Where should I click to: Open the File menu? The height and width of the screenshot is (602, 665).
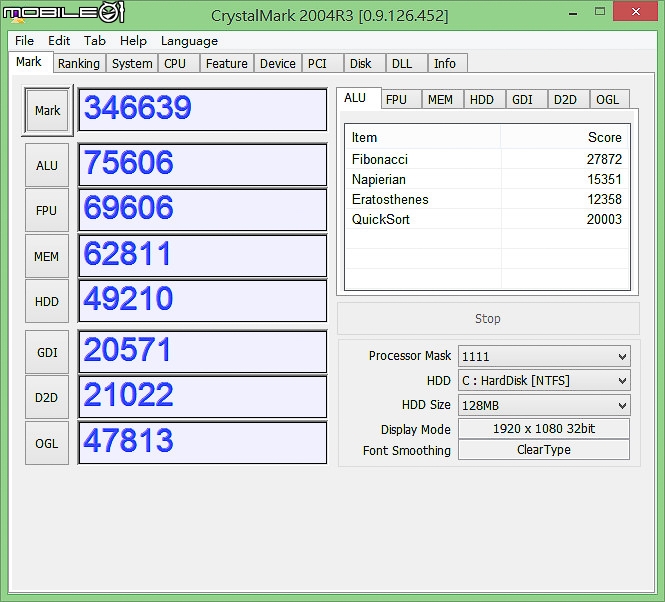(24, 41)
